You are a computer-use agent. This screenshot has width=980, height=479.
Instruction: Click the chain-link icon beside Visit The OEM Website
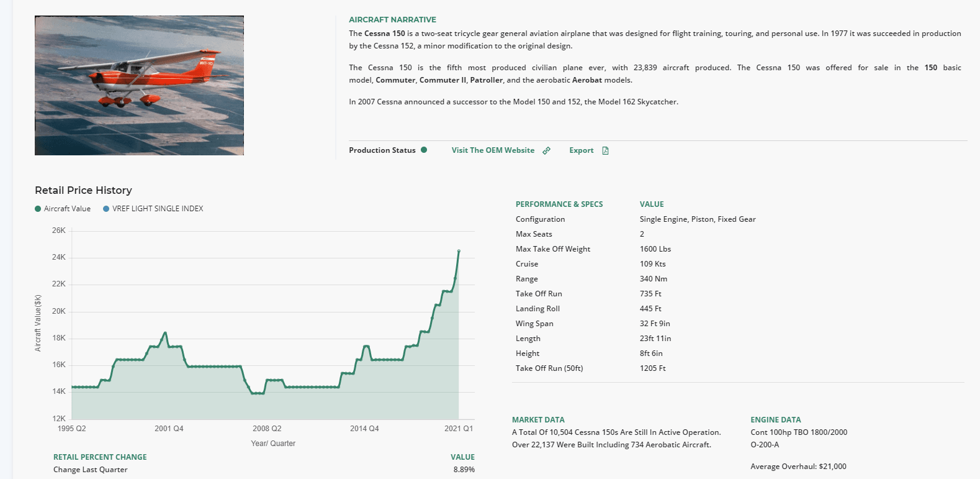click(546, 150)
